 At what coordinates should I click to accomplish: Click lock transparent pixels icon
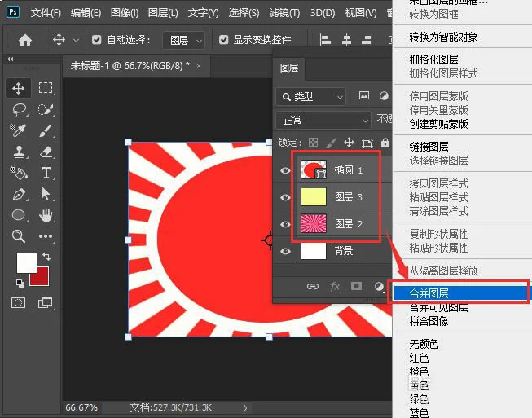313,143
